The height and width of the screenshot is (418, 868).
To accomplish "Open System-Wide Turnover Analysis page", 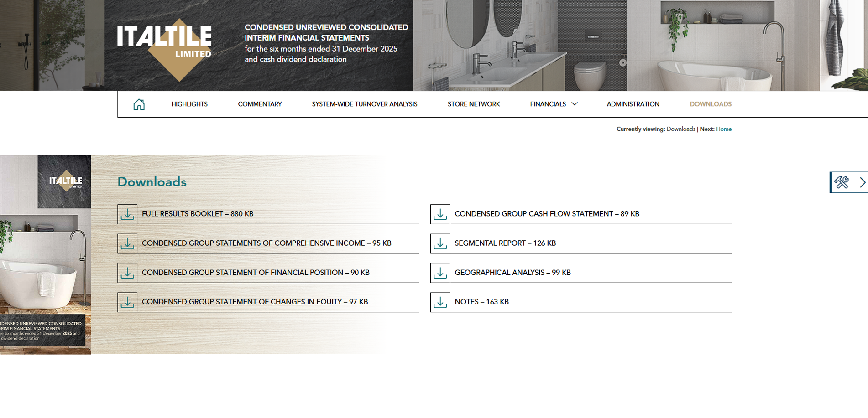I will pyautogui.click(x=365, y=104).
